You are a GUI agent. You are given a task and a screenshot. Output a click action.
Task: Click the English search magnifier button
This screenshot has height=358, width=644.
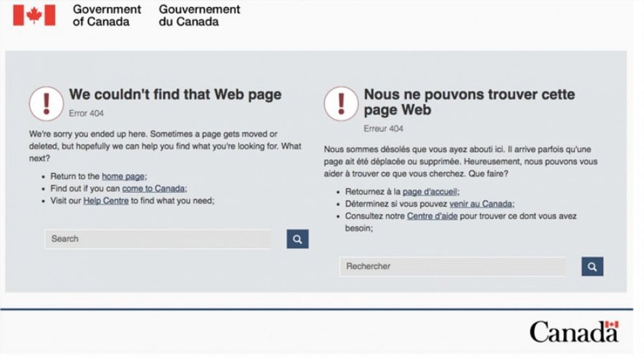pos(297,238)
